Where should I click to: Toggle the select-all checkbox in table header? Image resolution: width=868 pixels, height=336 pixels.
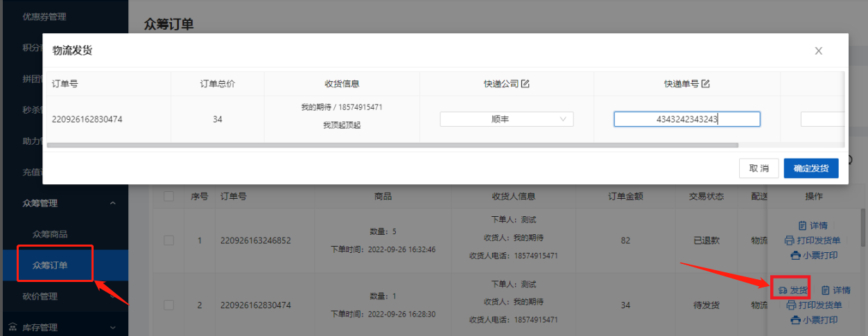169,197
